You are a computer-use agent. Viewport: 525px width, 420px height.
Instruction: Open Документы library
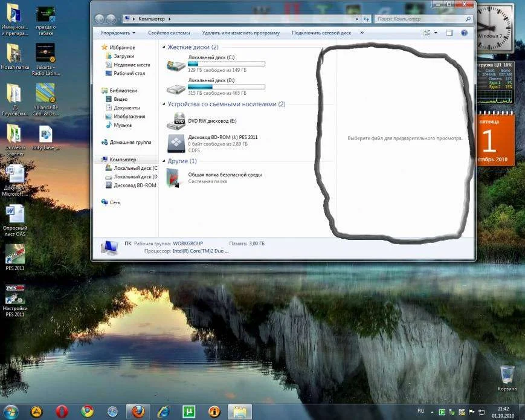click(126, 108)
